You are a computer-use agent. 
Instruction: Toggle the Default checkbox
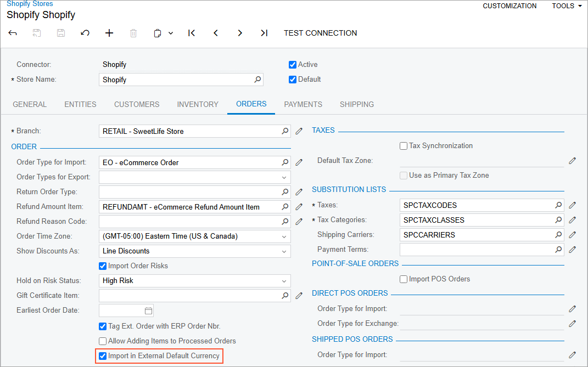click(293, 80)
